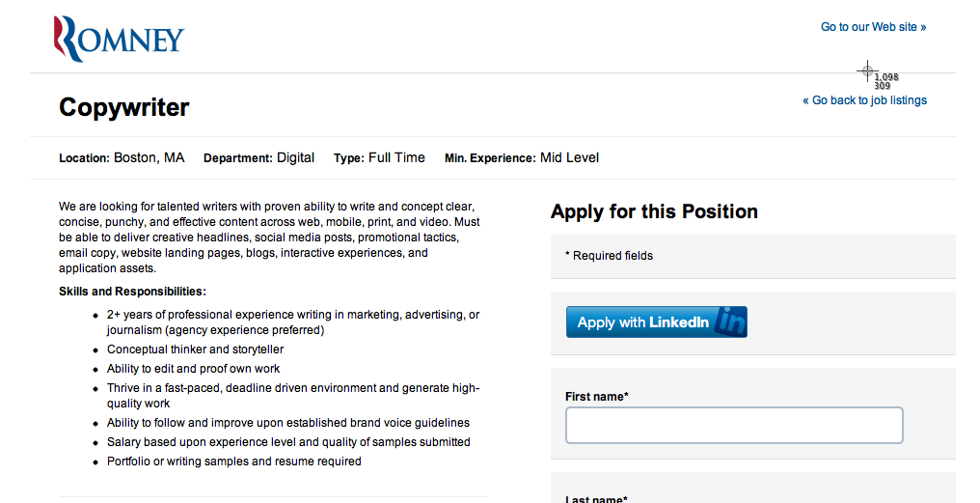980x503 pixels.
Task: Focus the First name input field
Action: point(733,426)
